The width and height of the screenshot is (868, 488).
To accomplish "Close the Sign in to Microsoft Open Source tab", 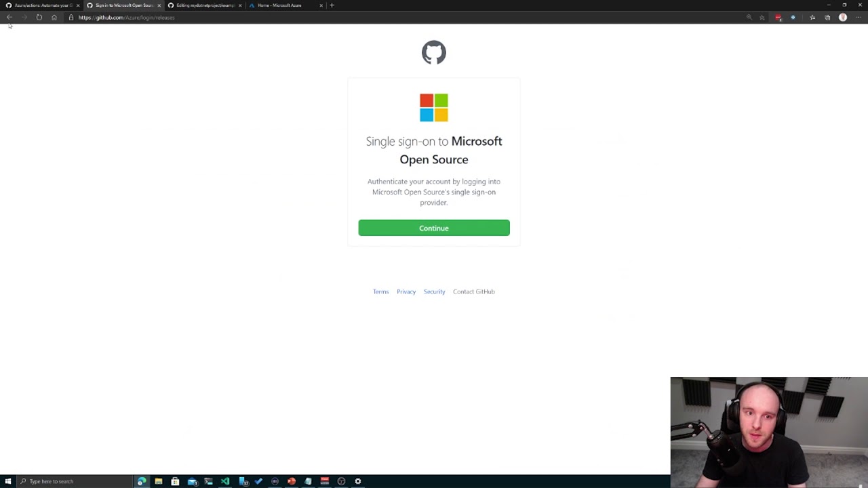I will (159, 5).
